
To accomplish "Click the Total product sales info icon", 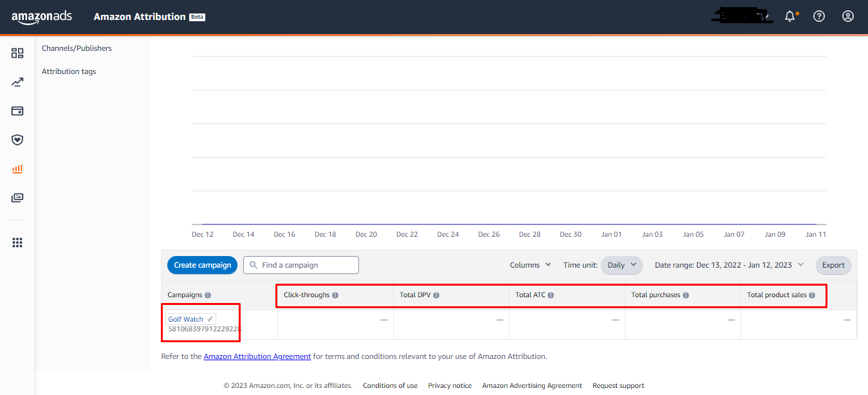I will click(812, 295).
